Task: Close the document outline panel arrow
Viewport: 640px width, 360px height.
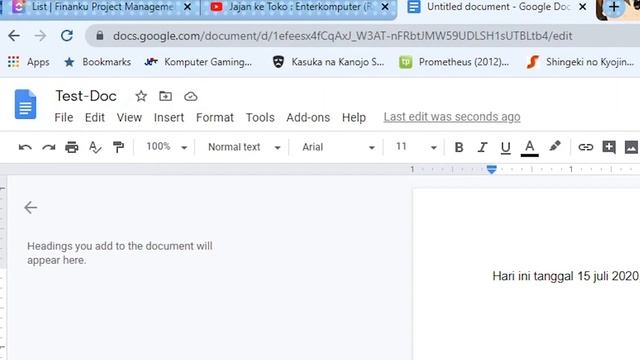Action: (31, 207)
